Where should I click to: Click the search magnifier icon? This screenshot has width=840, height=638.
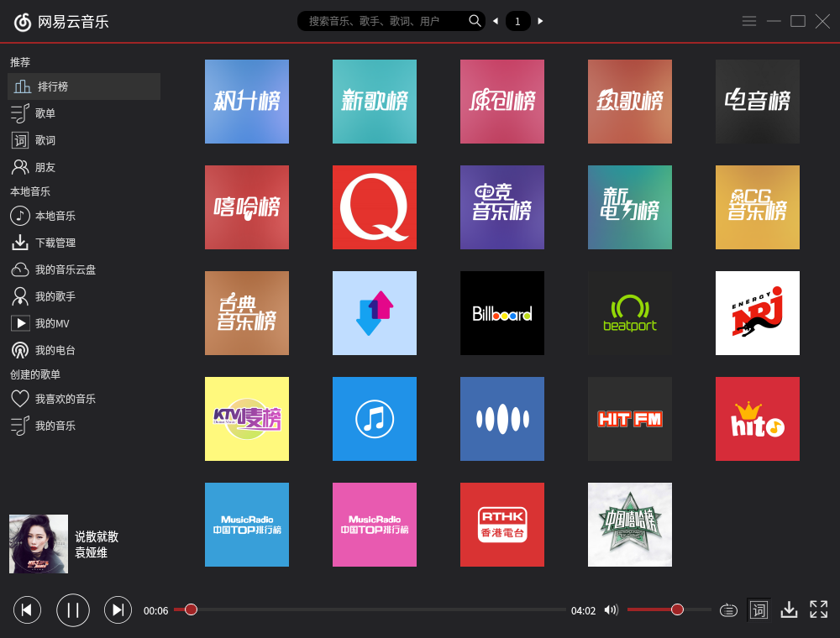click(x=475, y=21)
